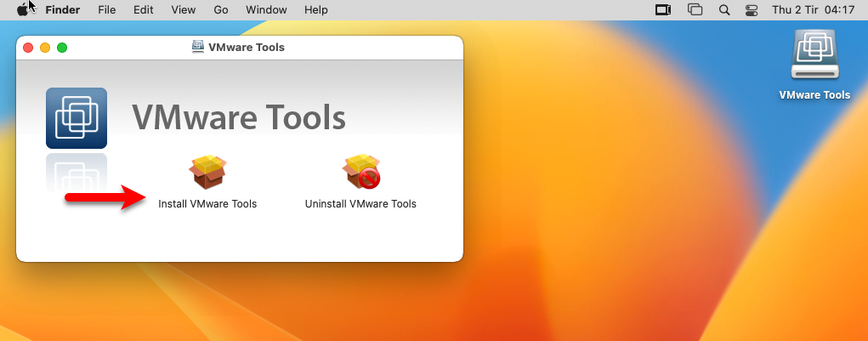
Task: Open the Uninstall VMware Tools package icon
Action: click(361, 172)
